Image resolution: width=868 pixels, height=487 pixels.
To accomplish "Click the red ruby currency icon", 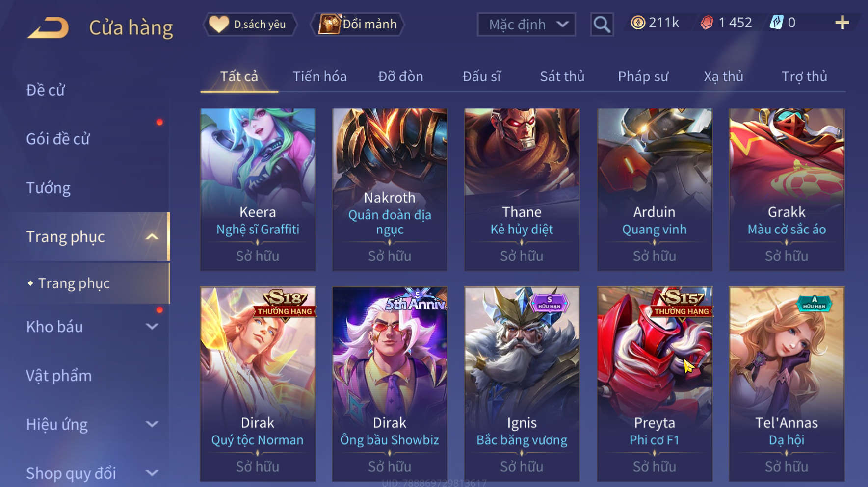I will (707, 23).
